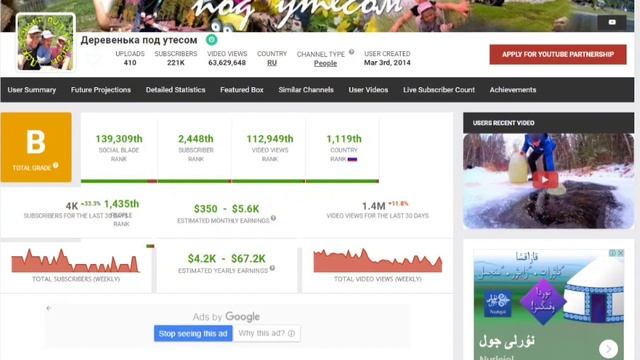
Task: Open the Similar Channels tab
Action: (306, 90)
